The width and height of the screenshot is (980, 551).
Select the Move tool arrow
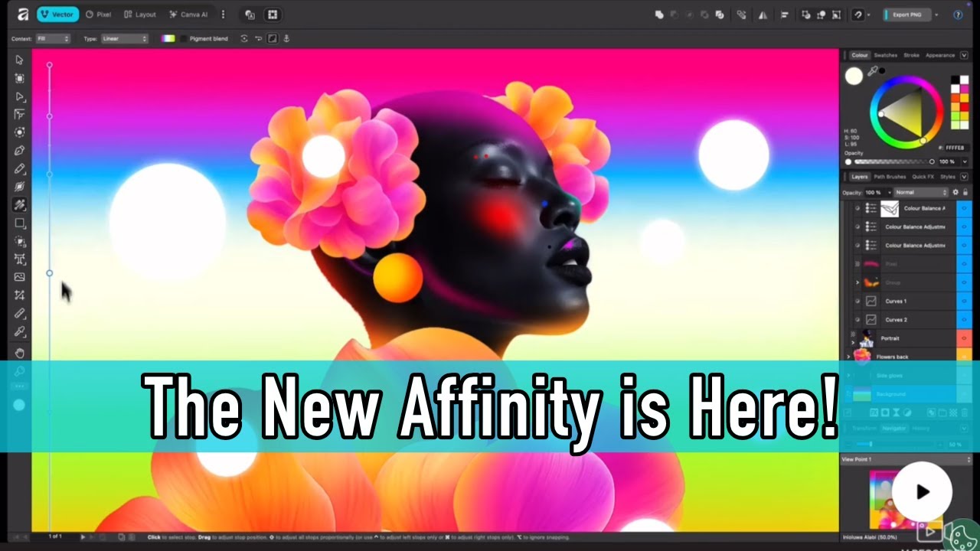coord(20,60)
